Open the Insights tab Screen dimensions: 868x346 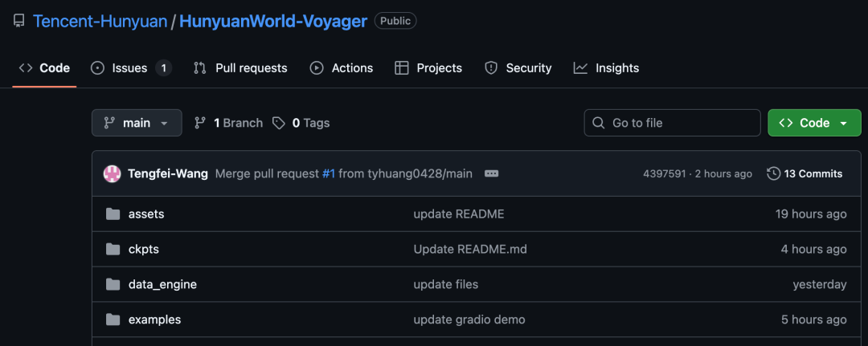pos(606,68)
